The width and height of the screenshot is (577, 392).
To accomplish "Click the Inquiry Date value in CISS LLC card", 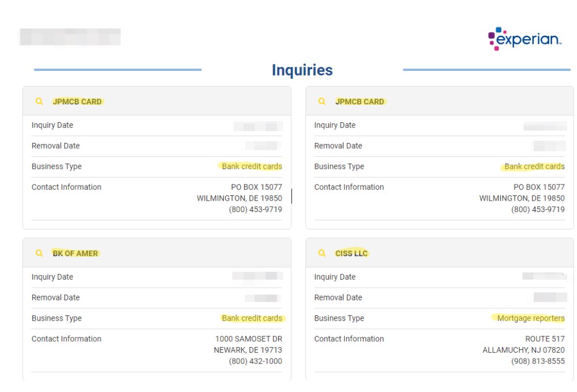I will click(545, 276).
